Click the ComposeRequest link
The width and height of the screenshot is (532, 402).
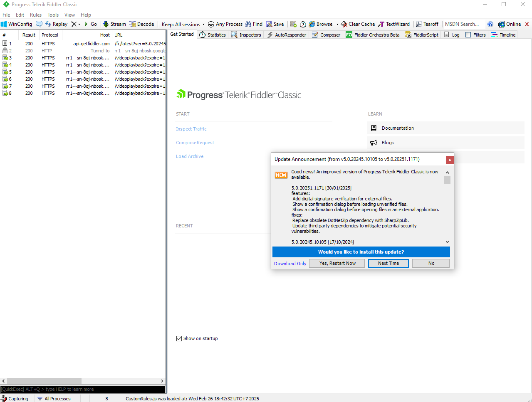[x=195, y=143]
